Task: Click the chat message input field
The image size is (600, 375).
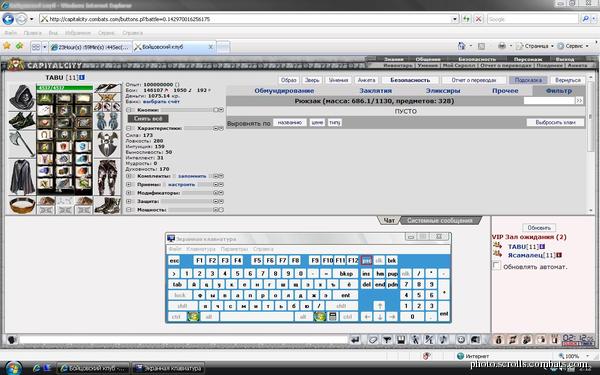Action: [x=184, y=340]
